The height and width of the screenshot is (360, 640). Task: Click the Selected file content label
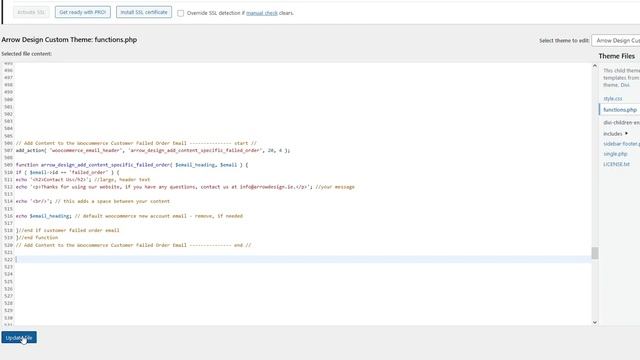(27, 54)
